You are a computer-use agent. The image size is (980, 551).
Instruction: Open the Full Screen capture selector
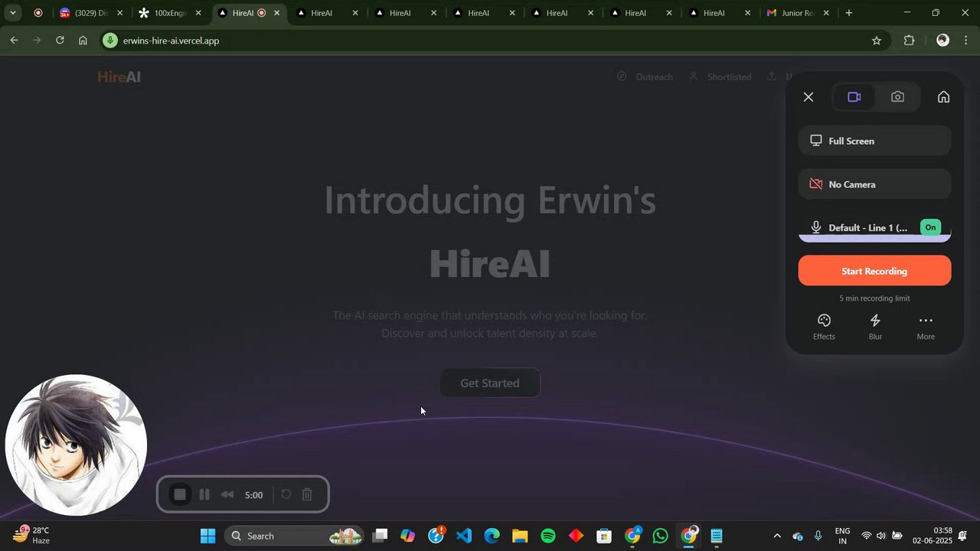tap(874, 141)
